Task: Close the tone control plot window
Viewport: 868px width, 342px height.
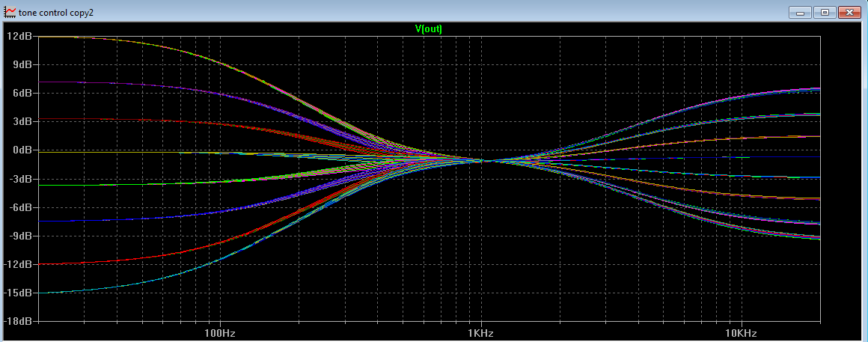Action: (x=849, y=12)
